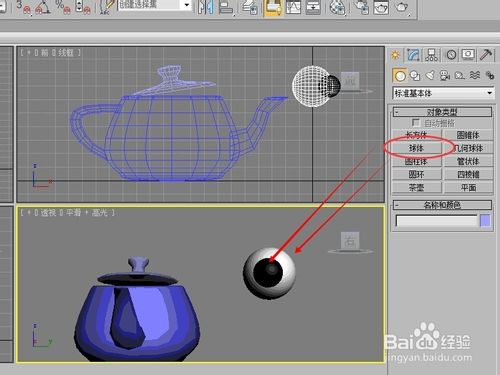Screen dimensions: 500x375
Task: Click the 球体 button
Action: click(416, 148)
